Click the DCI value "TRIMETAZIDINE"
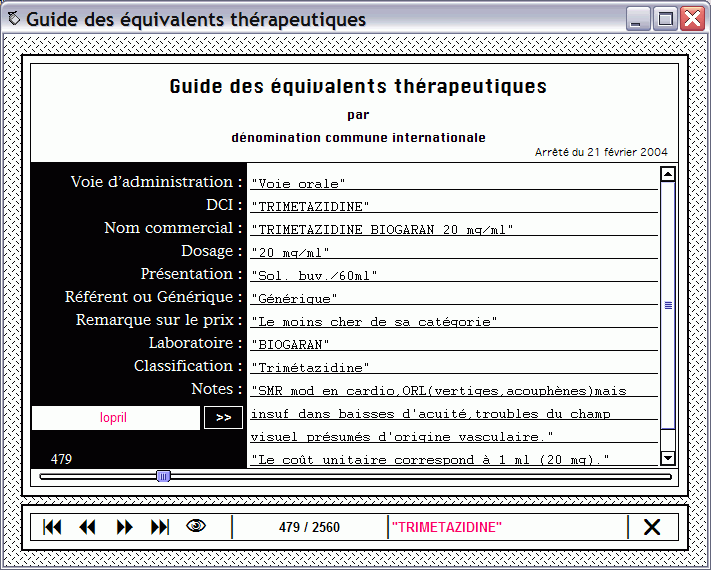Screen dimensions: 711x570 click(x=454, y=206)
